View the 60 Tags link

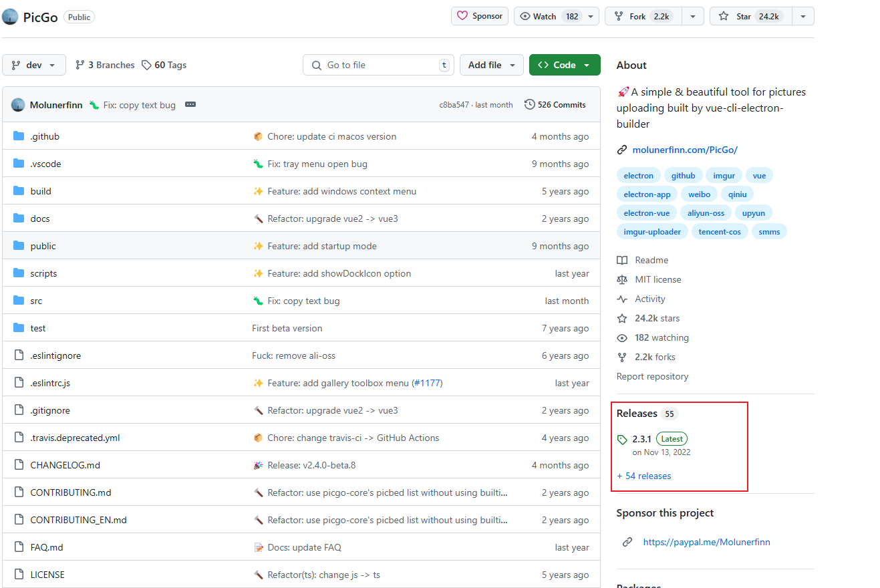coord(164,65)
